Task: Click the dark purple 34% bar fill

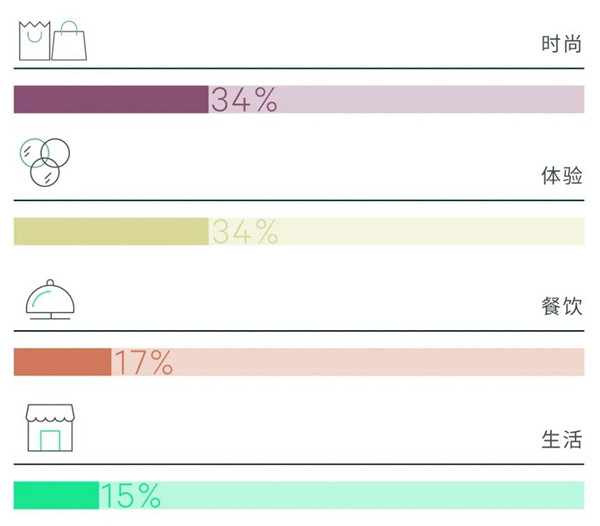Action: 111,99
